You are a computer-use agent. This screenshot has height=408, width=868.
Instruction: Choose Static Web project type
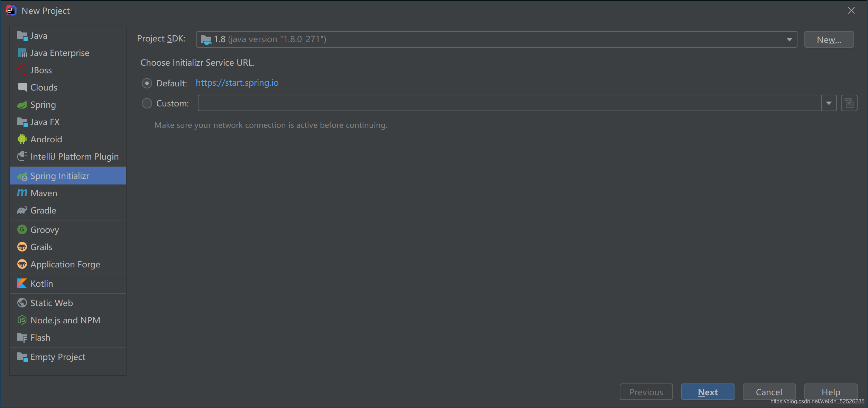68,303
